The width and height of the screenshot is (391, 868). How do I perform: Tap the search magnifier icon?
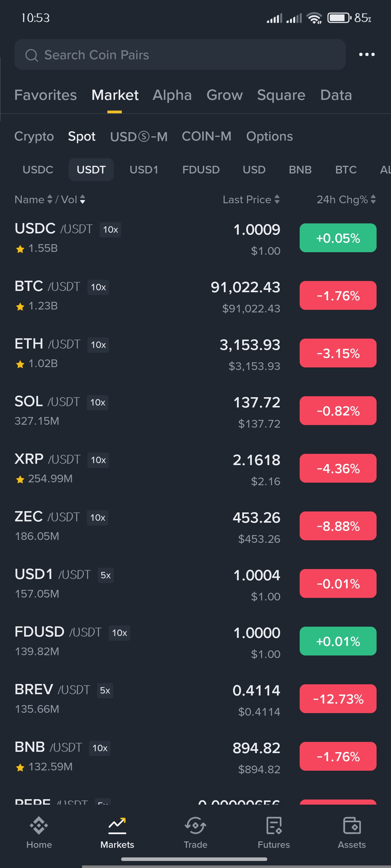pos(32,55)
